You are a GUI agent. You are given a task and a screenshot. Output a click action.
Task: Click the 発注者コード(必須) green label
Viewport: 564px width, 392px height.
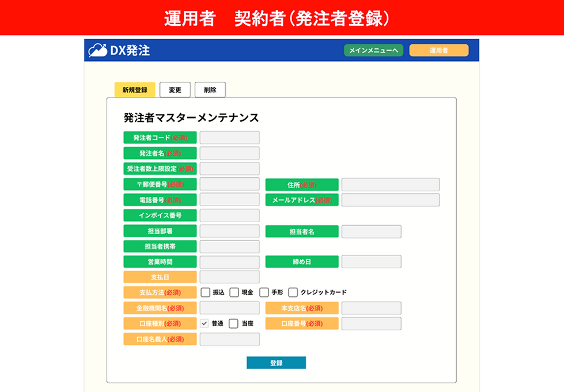tap(160, 138)
